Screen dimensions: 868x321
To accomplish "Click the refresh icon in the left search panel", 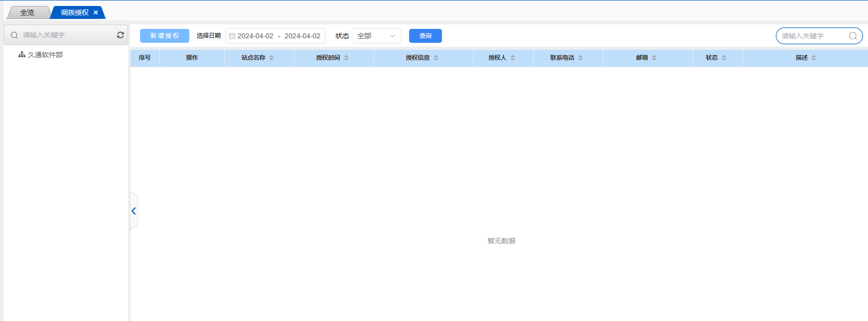I will coord(120,35).
